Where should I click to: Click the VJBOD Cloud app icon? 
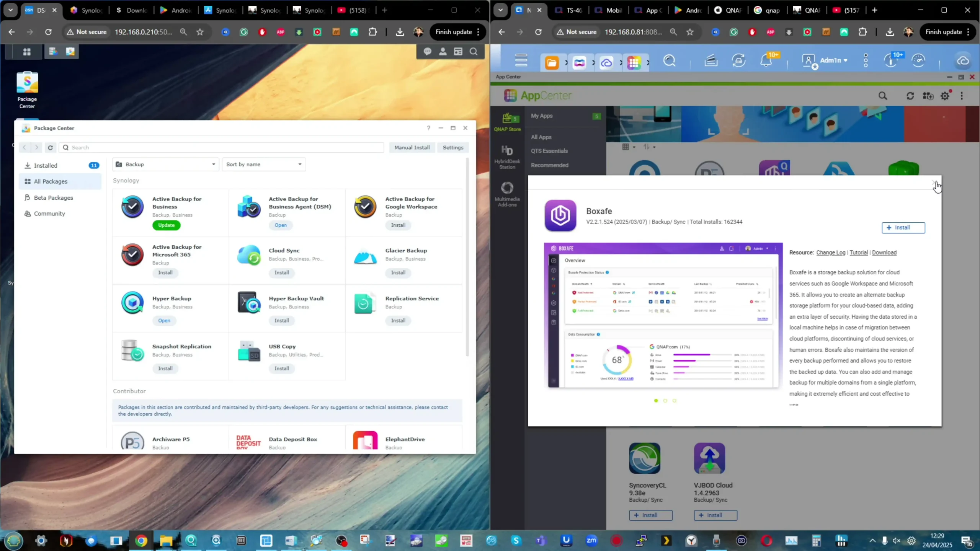coord(709,458)
